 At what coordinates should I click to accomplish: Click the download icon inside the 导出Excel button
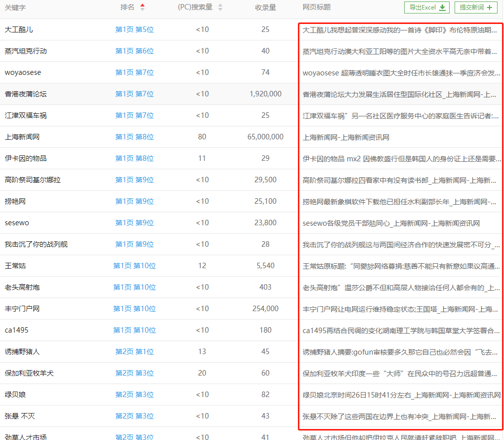point(441,7)
